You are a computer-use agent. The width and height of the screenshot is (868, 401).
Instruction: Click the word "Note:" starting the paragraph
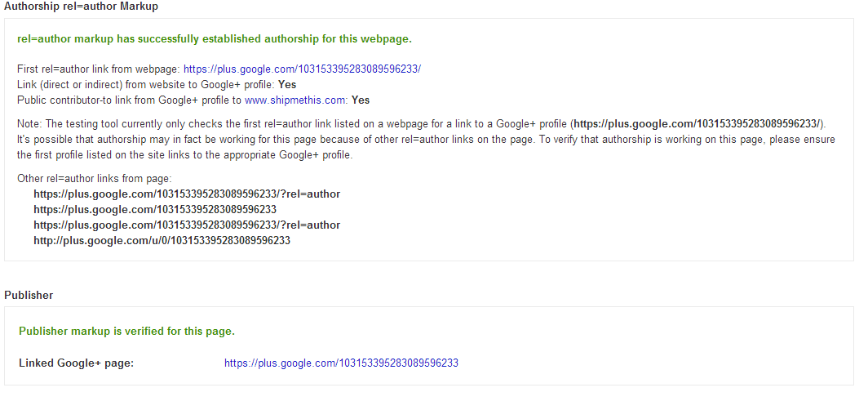29,123
